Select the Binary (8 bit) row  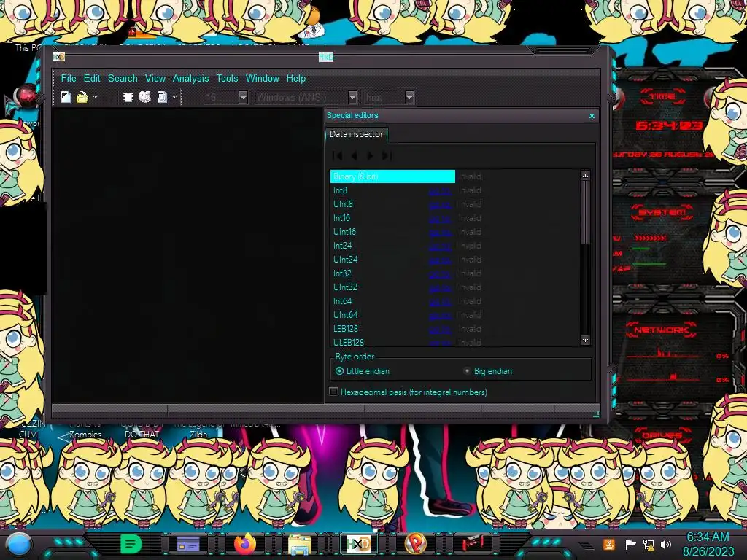click(x=392, y=176)
